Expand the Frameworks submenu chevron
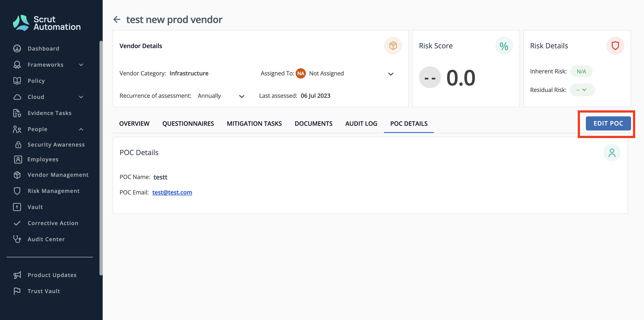Screen dimensions: 644x320 coord(81,65)
